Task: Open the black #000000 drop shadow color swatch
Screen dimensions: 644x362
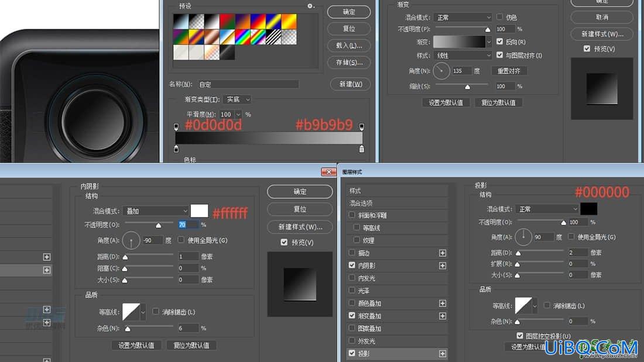Action: pyautogui.click(x=588, y=209)
